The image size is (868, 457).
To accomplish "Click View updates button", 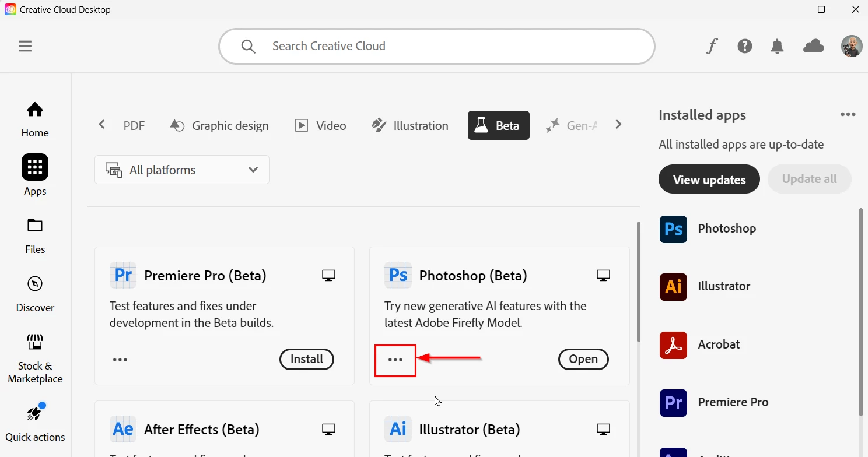I will (709, 179).
